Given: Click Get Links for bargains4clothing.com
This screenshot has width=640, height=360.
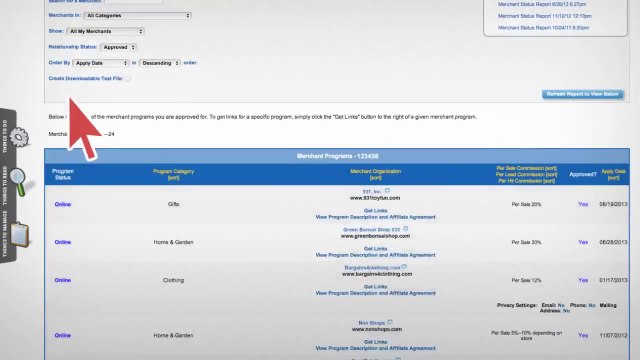Looking at the screenshot, I should click(376, 287).
